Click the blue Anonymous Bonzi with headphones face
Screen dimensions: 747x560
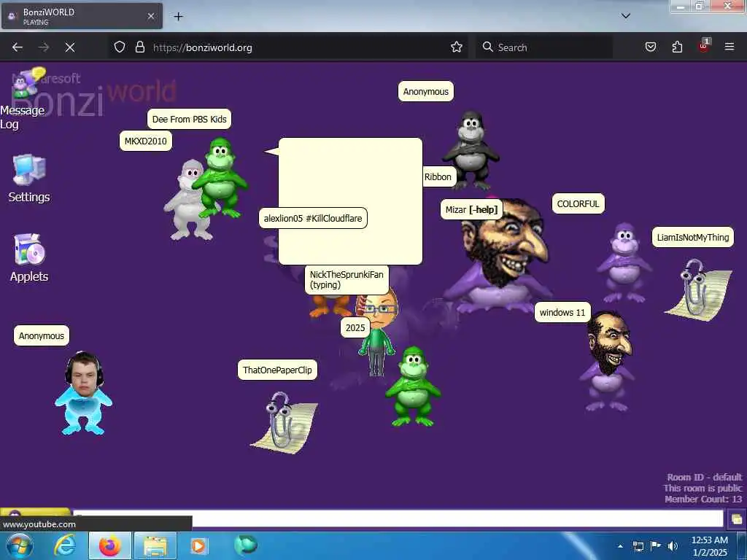(84, 393)
